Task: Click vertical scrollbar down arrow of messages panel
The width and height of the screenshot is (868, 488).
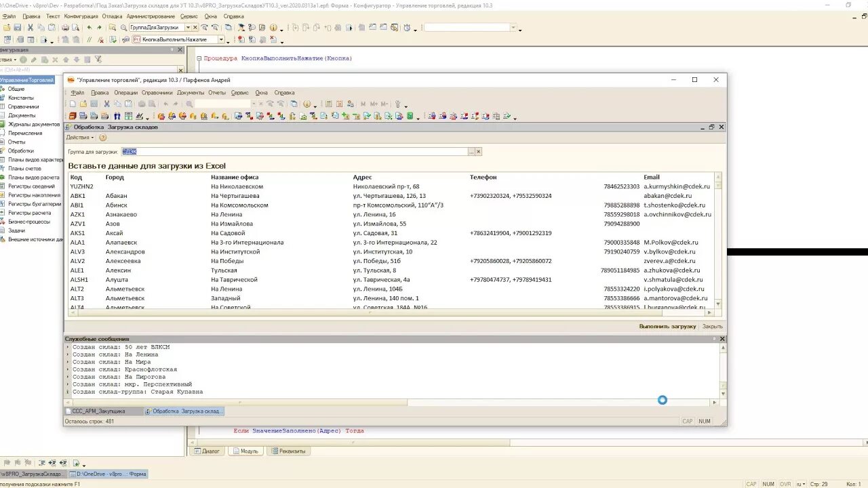Action: pos(723,393)
